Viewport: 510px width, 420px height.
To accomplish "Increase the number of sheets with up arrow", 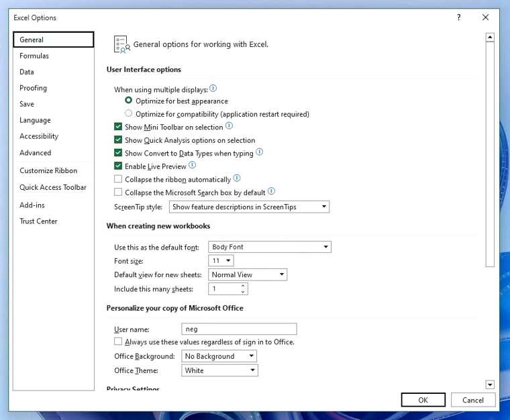I will [x=243, y=286].
